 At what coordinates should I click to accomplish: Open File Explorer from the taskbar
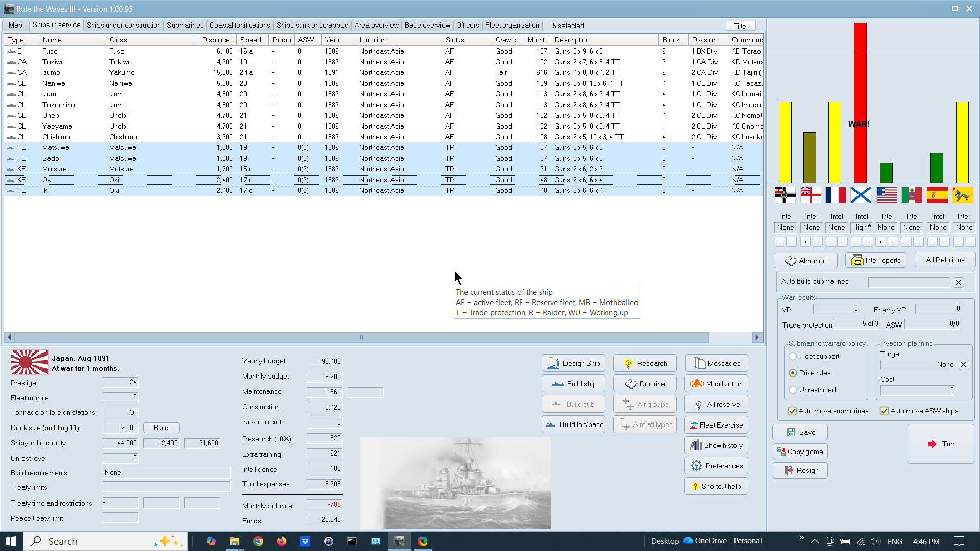pyautogui.click(x=235, y=541)
